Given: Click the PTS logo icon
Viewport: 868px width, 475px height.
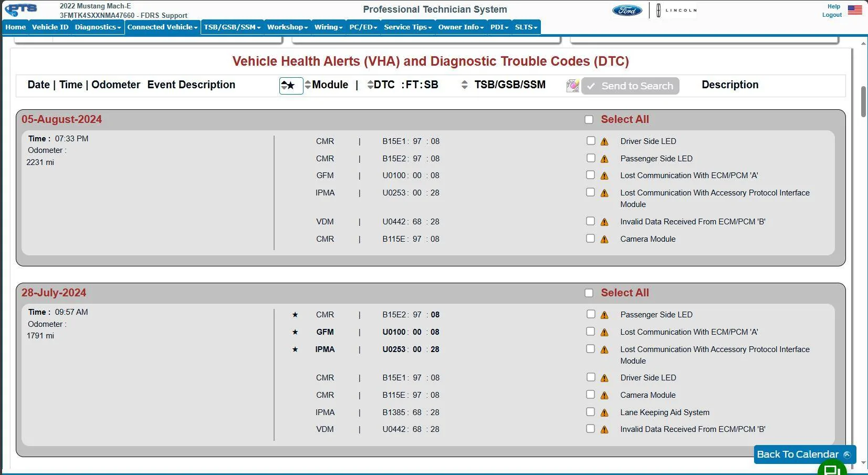Looking at the screenshot, I should (22, 9).
